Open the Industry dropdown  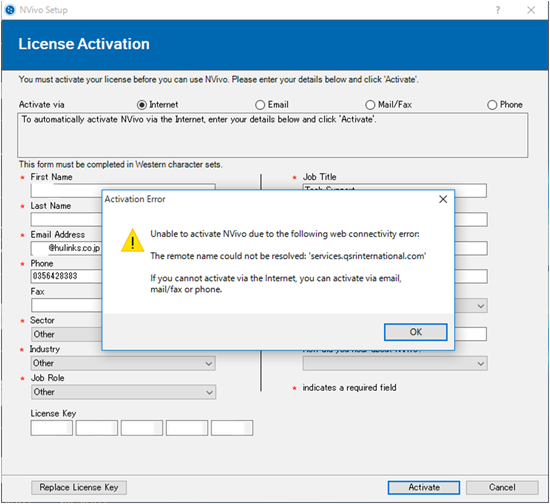pos(123,363)
